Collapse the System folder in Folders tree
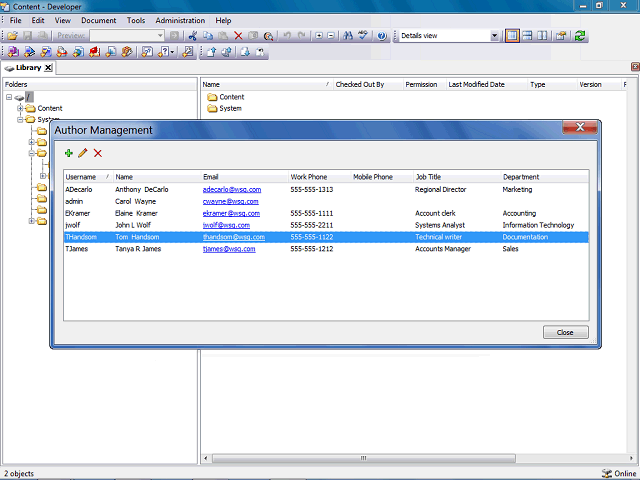This screenshot has height=480, width=640. coord(20,120)
